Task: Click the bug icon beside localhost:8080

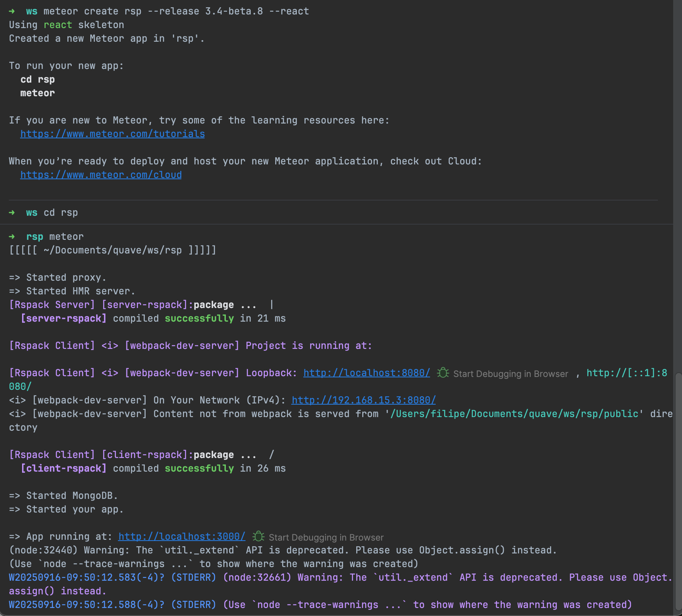Action: [443, 373]
